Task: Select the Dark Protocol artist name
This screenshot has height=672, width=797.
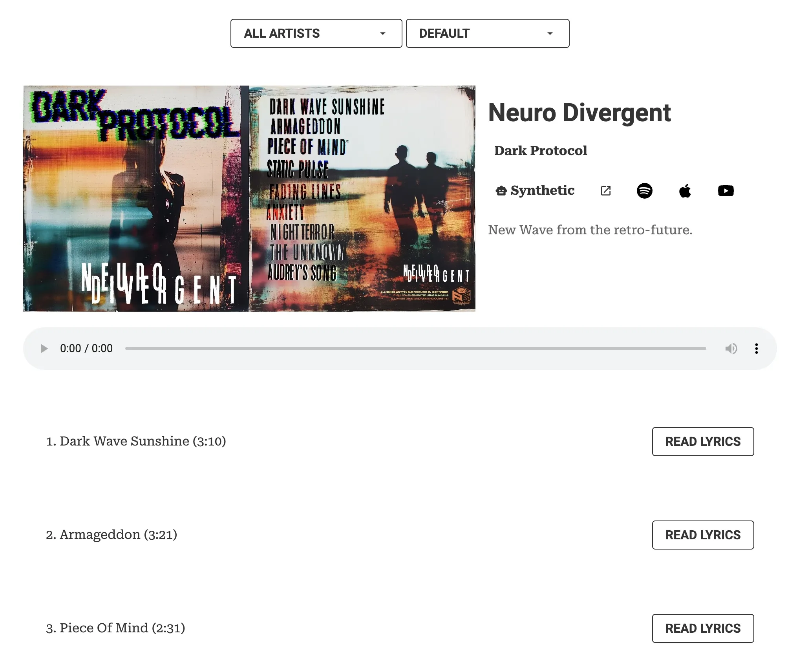Action: 541,150
